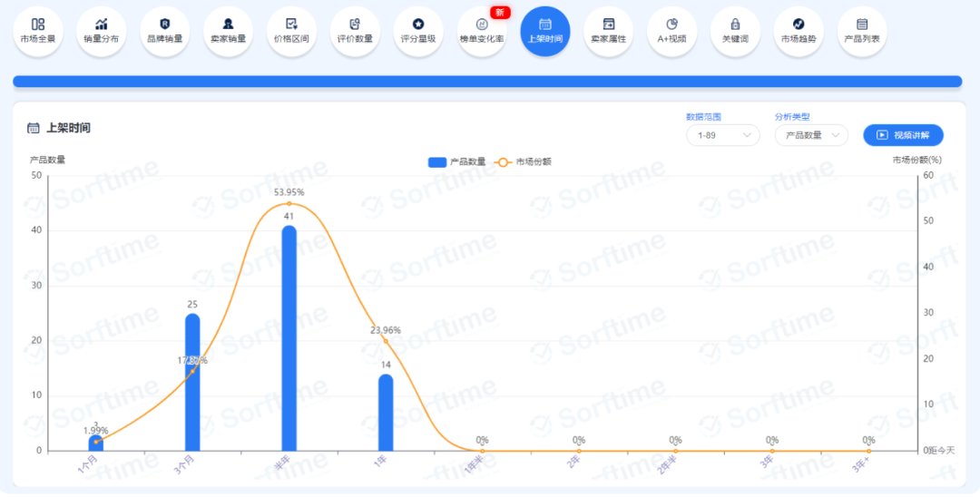Image resolution: width=980 pixels, height=497 pixels.
Task: Open the 数据范围 1-89 dropdown
Action: click(x=722, y=135)
